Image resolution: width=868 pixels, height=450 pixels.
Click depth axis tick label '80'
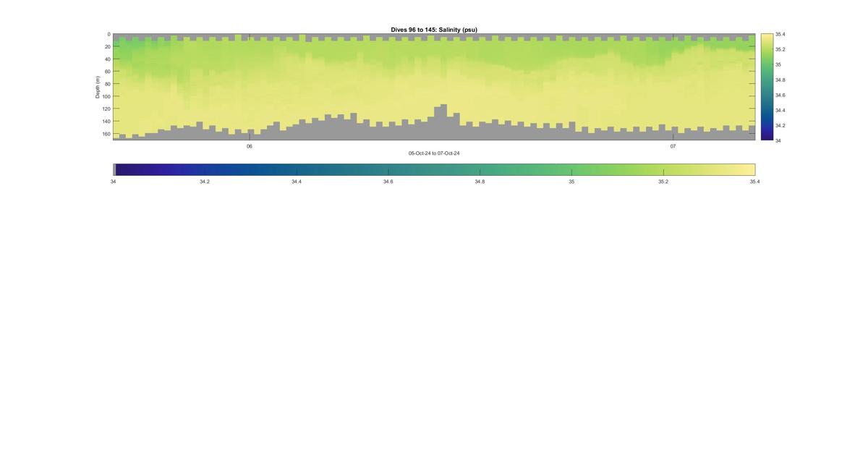click(x=107, y=84)
